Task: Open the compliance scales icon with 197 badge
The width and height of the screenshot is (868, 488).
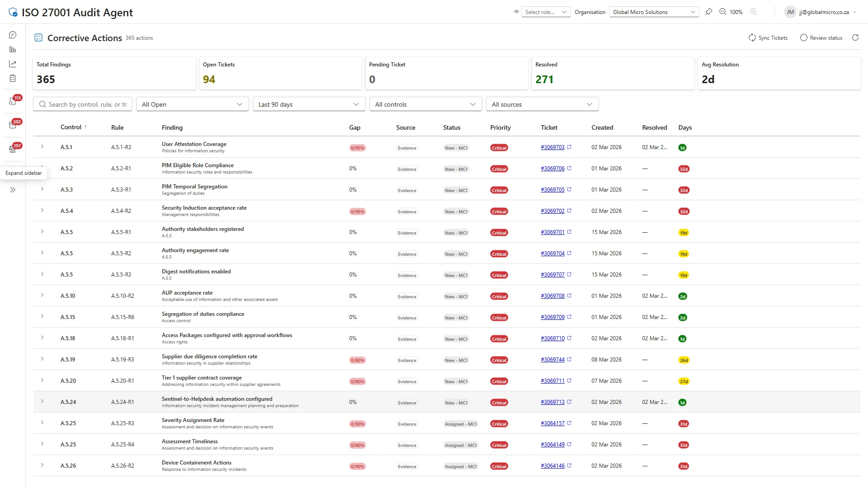Action: [x=12, y=149]
